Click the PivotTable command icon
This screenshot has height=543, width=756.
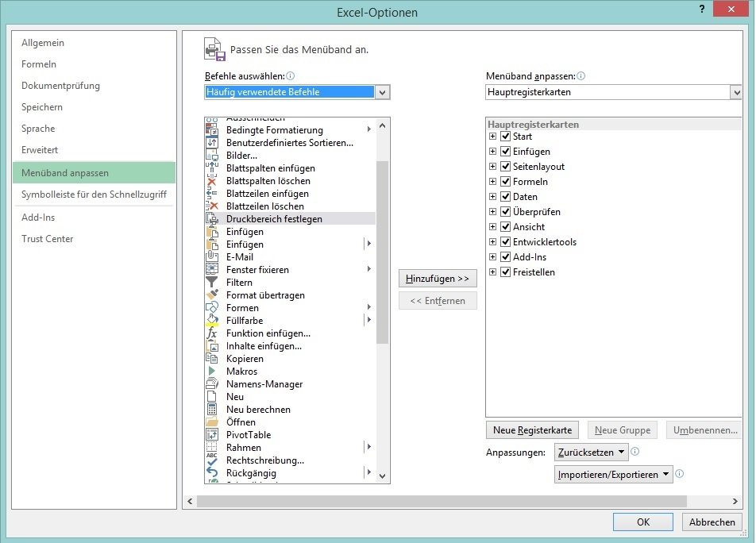coord(212,434)
